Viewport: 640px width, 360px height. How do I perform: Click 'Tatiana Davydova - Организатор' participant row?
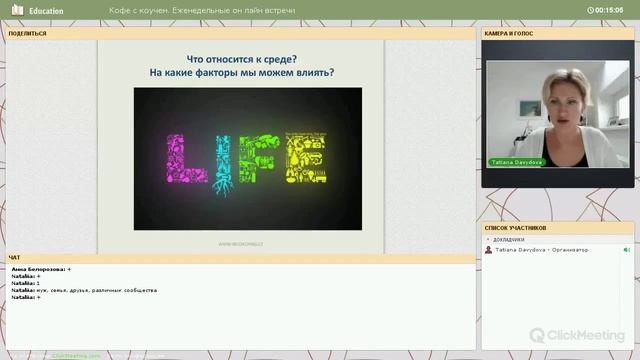point(558,250)
